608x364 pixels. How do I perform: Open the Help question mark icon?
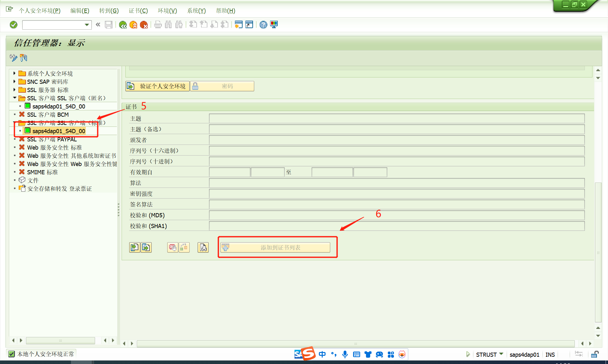[x=263, y=25]
